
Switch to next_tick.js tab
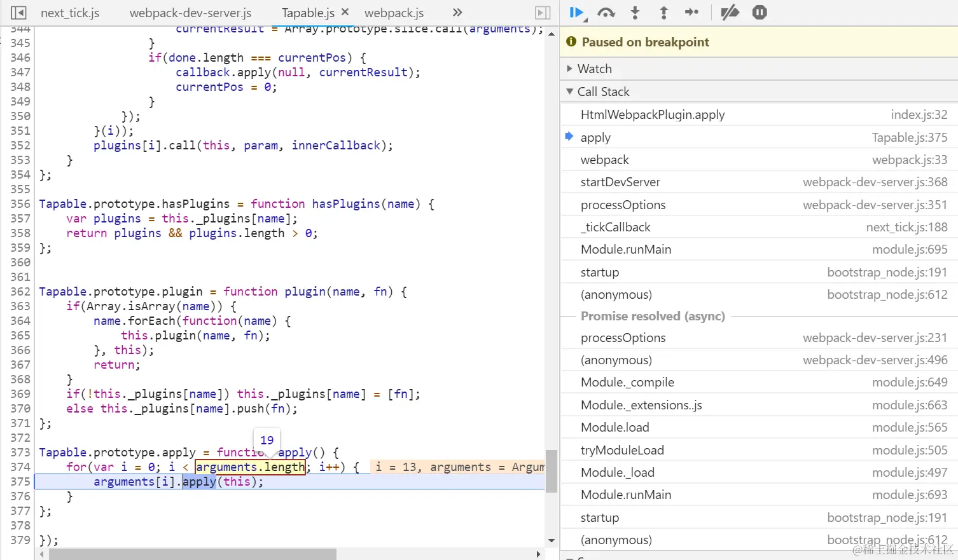pos(70,13)
